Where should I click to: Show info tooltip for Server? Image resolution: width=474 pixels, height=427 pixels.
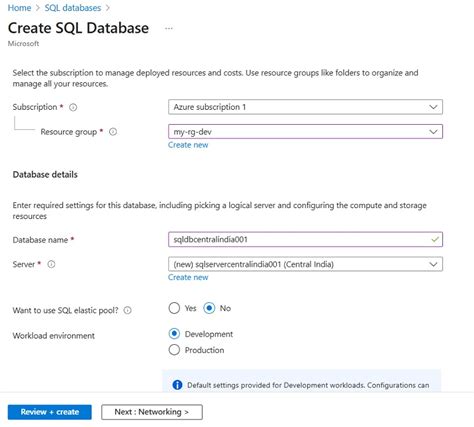[x=51, y=264]
